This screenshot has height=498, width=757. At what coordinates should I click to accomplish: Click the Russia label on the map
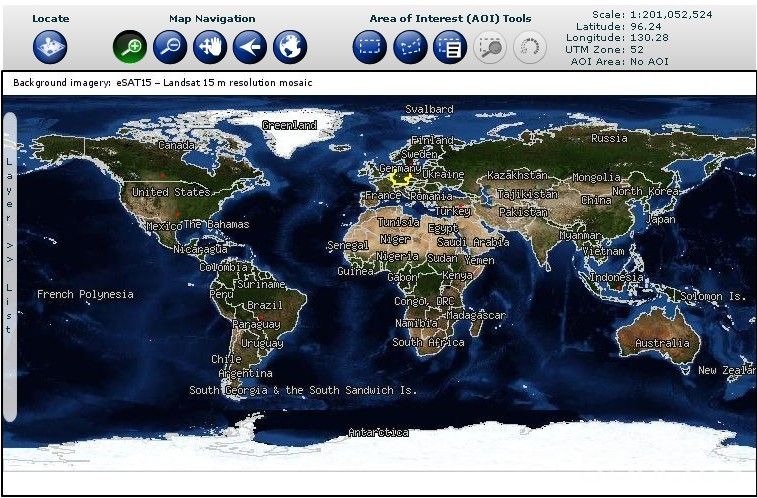pyautogui.click(x=609, y=139)
